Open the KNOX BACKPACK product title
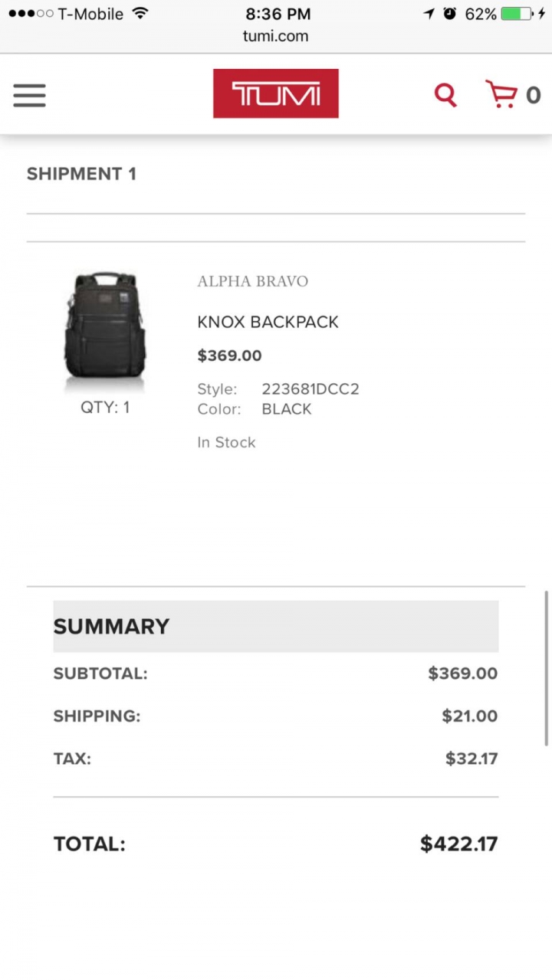 [x=268, y=322]
